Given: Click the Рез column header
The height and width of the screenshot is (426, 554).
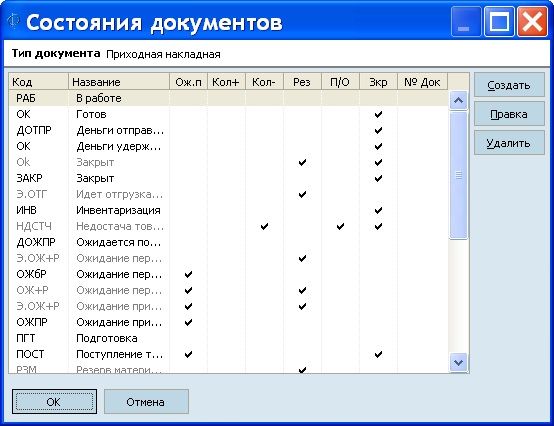Looking at the screenshot, I should pos(302,82).
